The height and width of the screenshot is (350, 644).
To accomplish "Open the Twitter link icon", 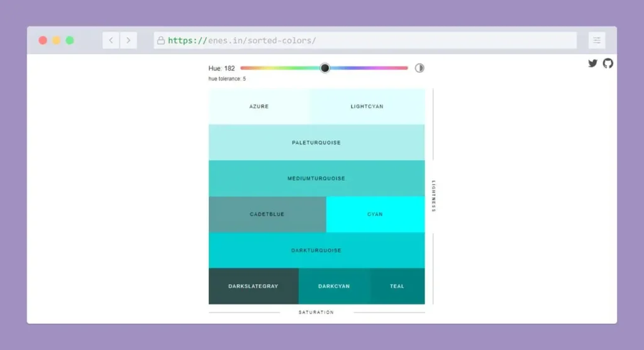I will pyautogui.click(x=592, y=63).
